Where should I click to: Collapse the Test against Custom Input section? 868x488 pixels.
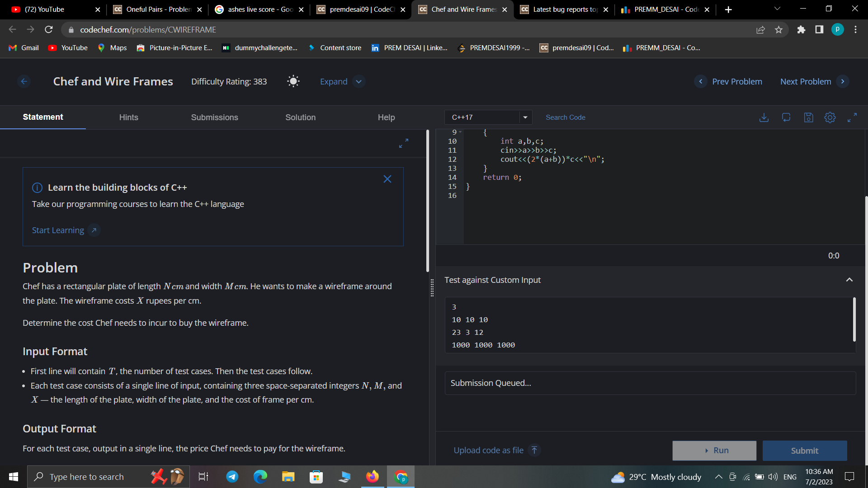click(x=849, y=280)
